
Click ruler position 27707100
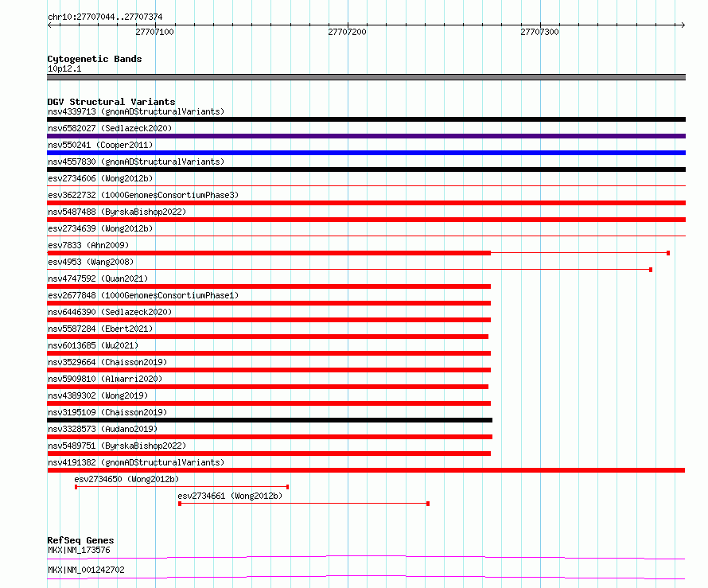click(154, 32)
